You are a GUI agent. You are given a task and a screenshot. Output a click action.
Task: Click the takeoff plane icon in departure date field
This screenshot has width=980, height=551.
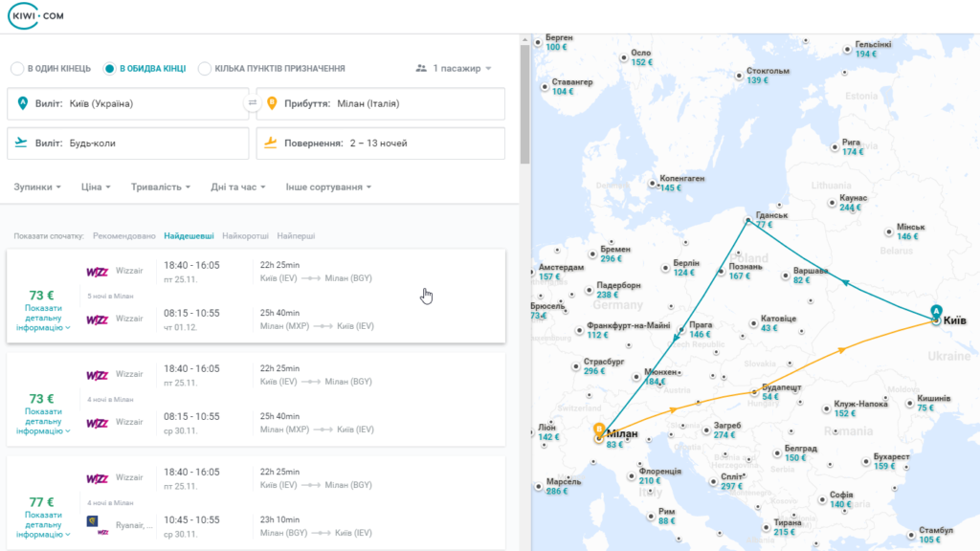point(21,143)
